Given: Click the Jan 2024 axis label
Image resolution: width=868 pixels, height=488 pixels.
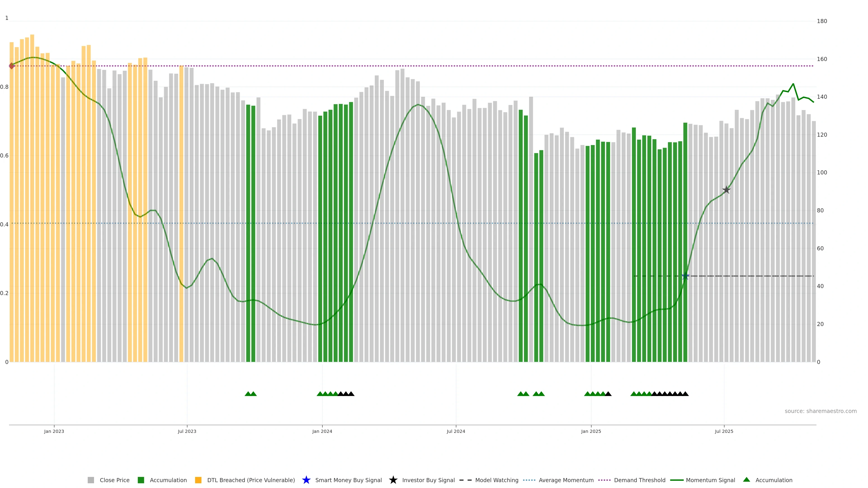Looking at the screenshot, I should (322, 431).
